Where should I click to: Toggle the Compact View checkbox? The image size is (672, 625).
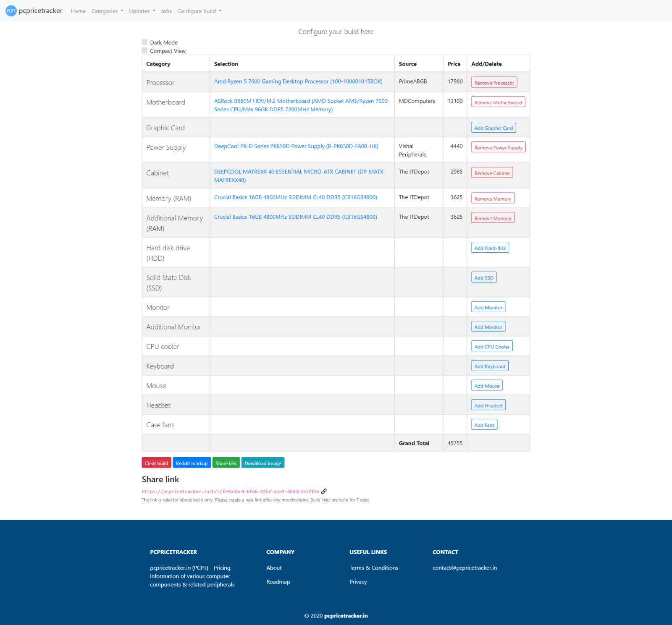point(144,50)
